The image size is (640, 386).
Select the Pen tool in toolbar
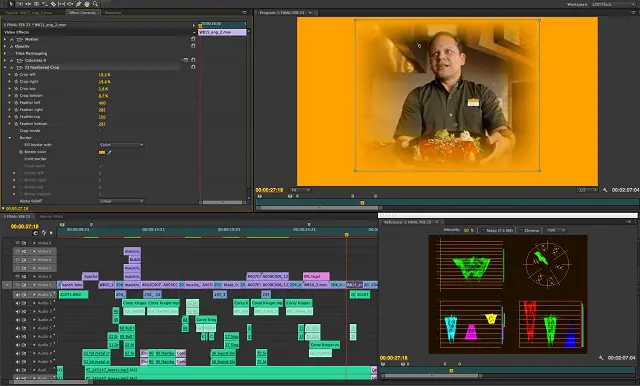pos(78,4)
